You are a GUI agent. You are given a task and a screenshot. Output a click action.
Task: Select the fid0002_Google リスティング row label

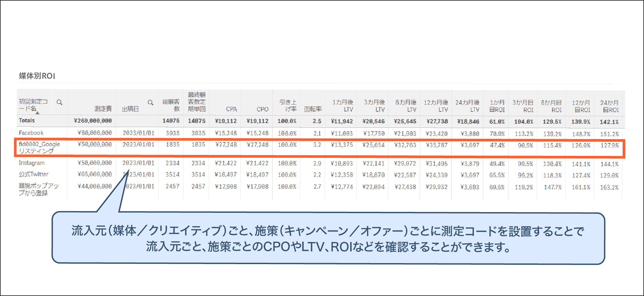(39, 147)
